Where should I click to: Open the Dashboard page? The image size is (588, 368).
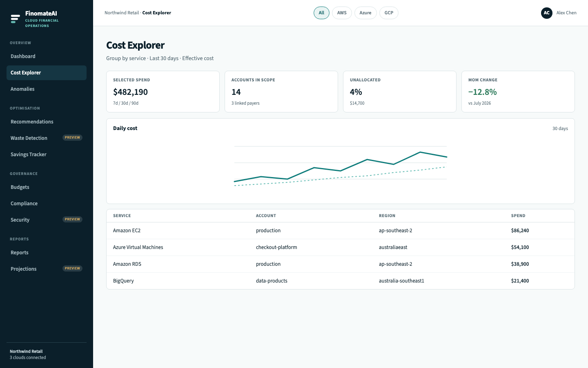click(47, 56)
